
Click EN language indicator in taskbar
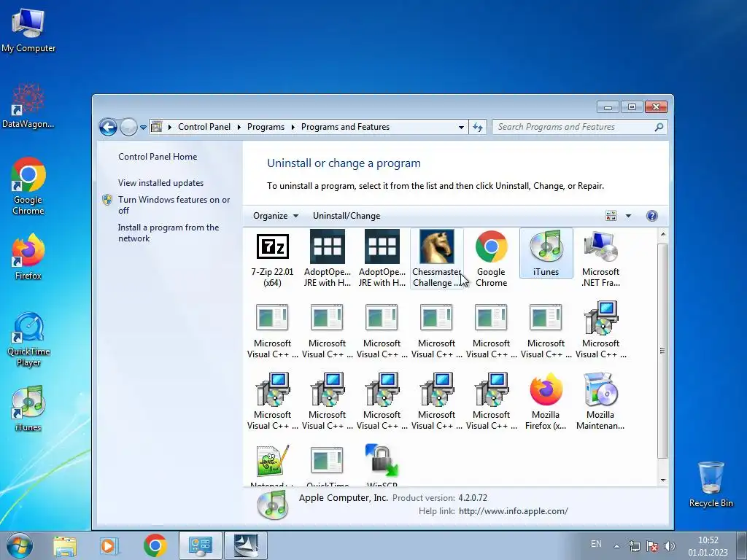coord(596,544)
